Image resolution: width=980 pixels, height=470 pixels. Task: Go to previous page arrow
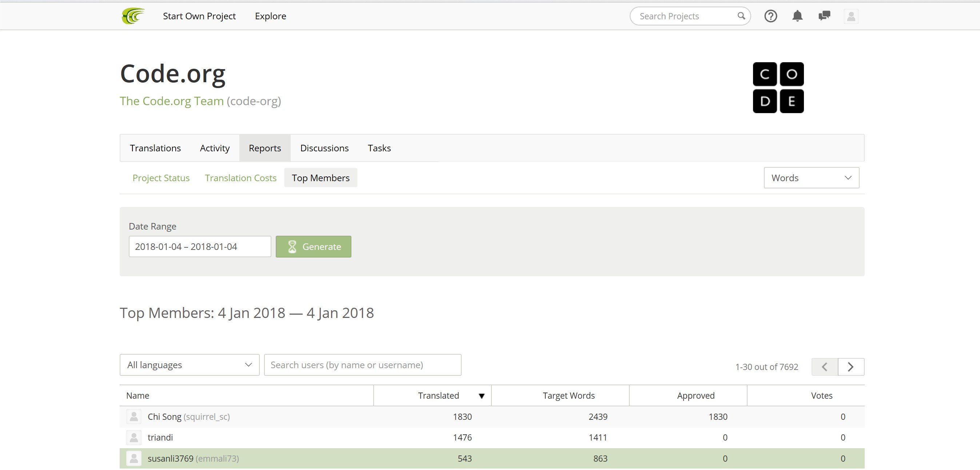point(824,366)
